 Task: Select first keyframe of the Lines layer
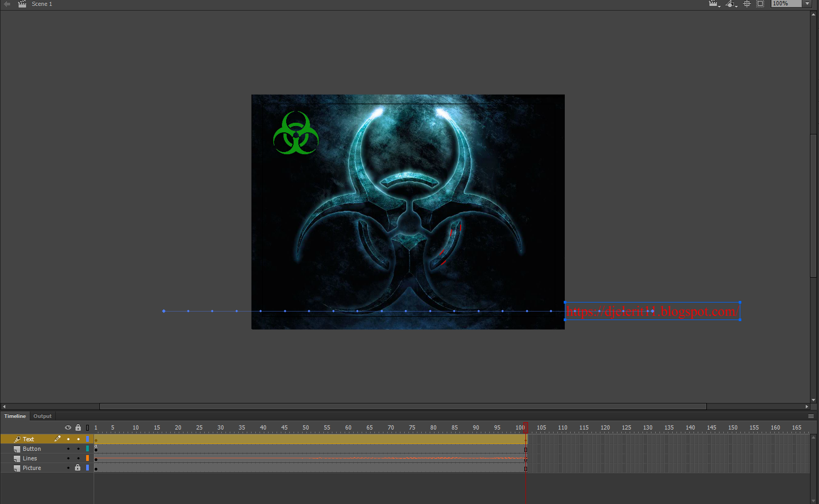(x=96, y=459)
